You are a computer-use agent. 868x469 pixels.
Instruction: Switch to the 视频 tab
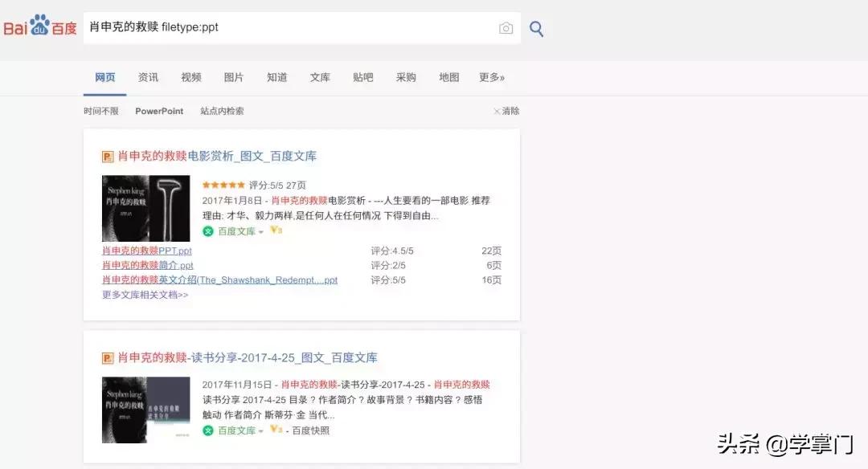pyautogui.click(x=190, y=77)
